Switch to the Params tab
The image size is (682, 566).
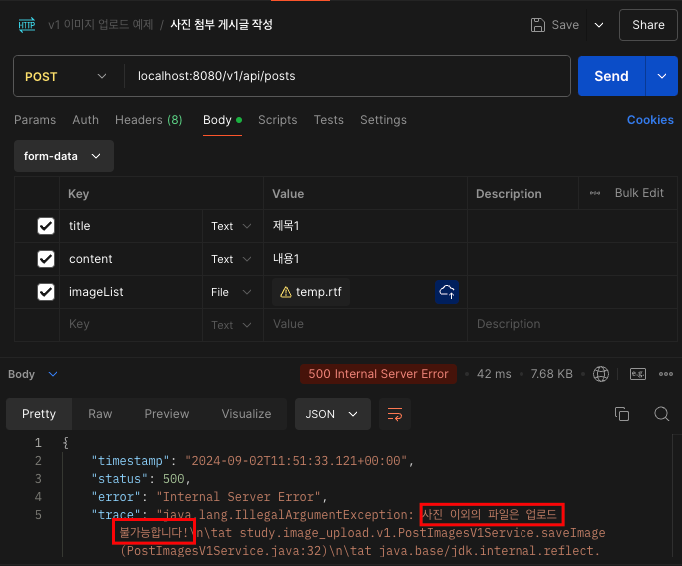35,120
